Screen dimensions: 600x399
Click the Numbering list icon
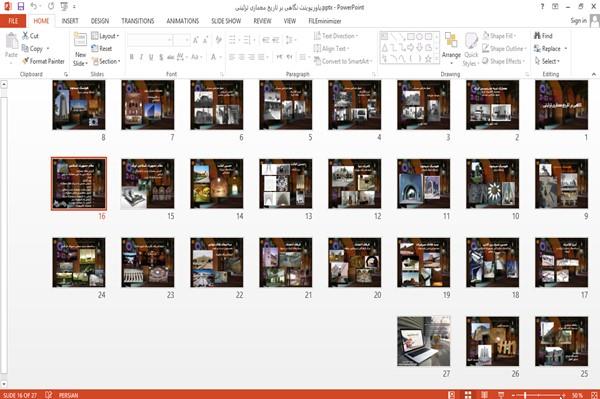[x=248, y=40]
